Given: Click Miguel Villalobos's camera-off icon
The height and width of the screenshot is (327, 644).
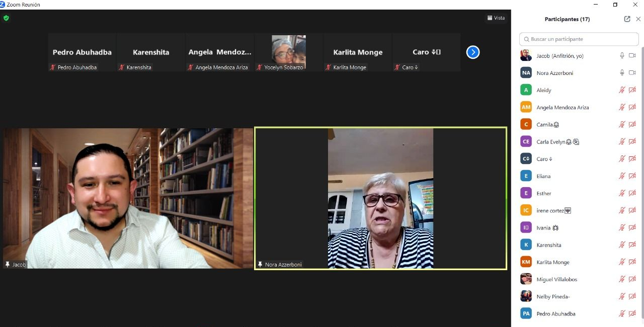Looking at the screenshot, I should point(632,279).
